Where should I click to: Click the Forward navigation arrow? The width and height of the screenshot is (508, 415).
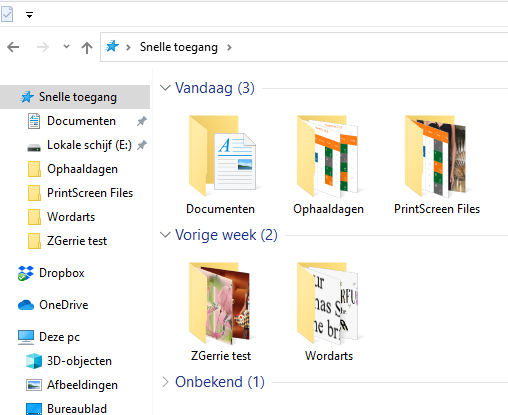click(x=43, y=47)
